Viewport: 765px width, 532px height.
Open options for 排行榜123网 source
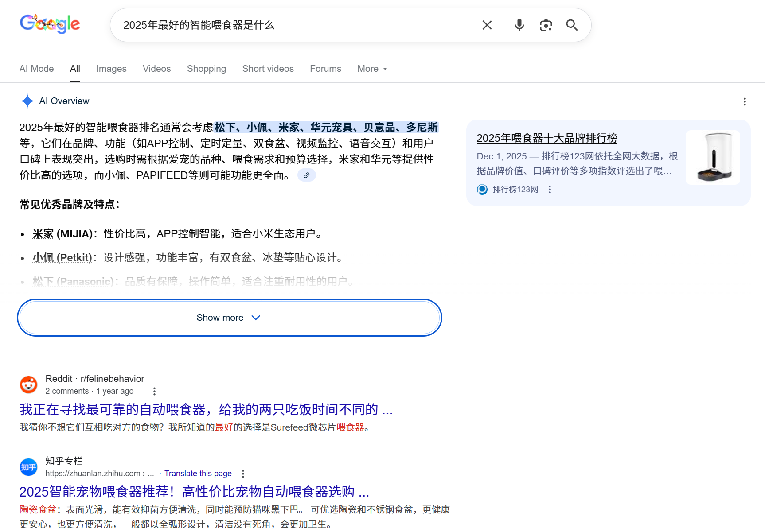pyautogui.click(x=550, y=190)
